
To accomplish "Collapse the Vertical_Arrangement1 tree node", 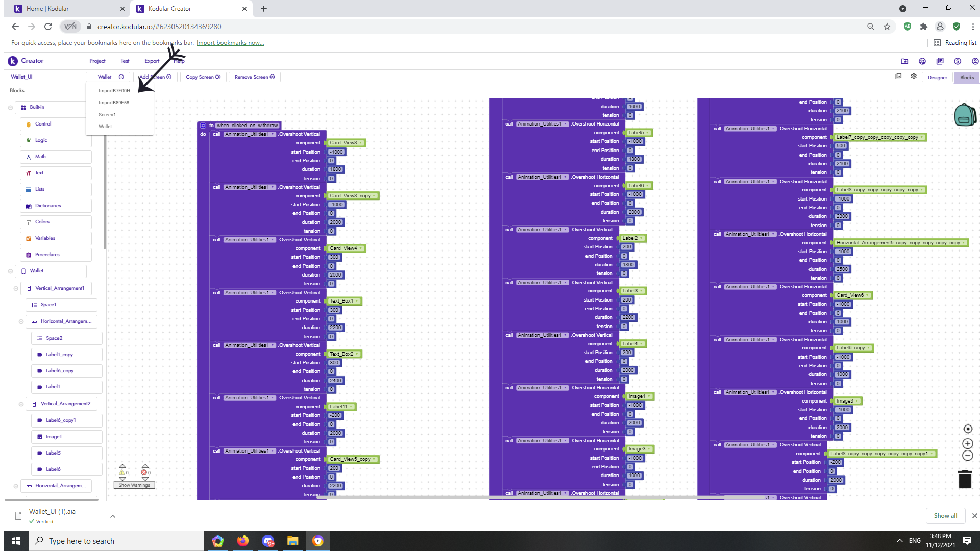I will click(16, 289).
